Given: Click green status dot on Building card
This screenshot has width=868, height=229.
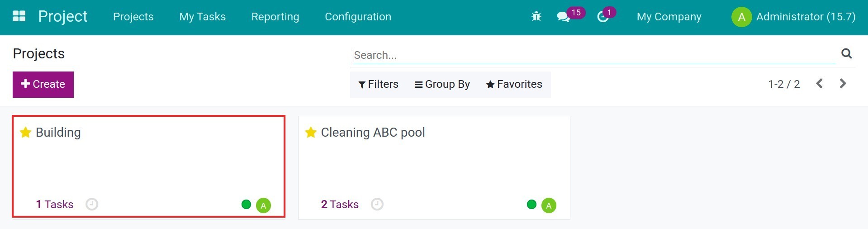Looking at the screenshot, I should (246, 205).
